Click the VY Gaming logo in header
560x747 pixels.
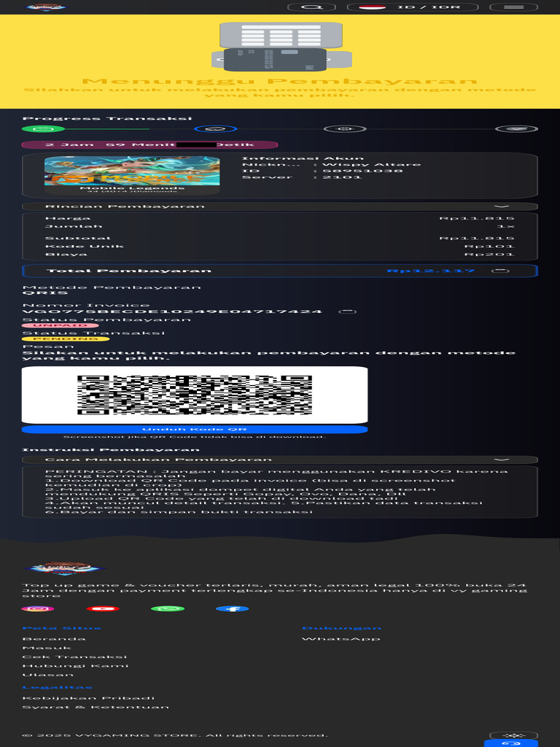pos(46,7)
